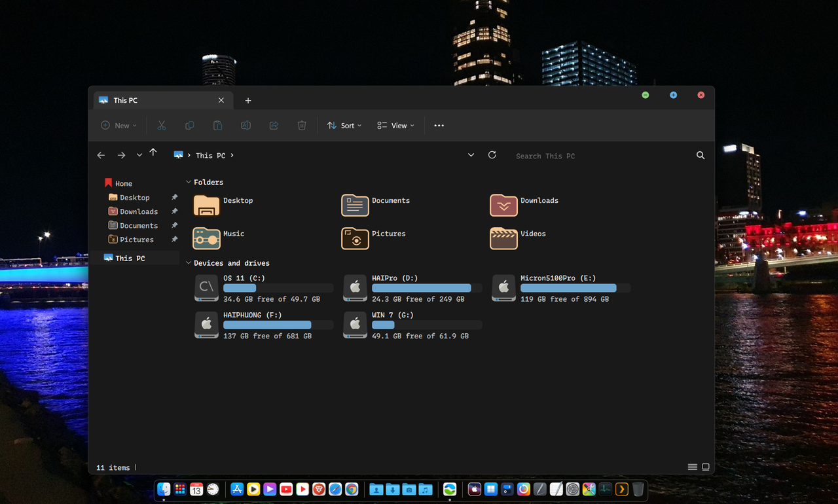
Task: Click the Copy icon in the toolbar
Action: [189, 125]
